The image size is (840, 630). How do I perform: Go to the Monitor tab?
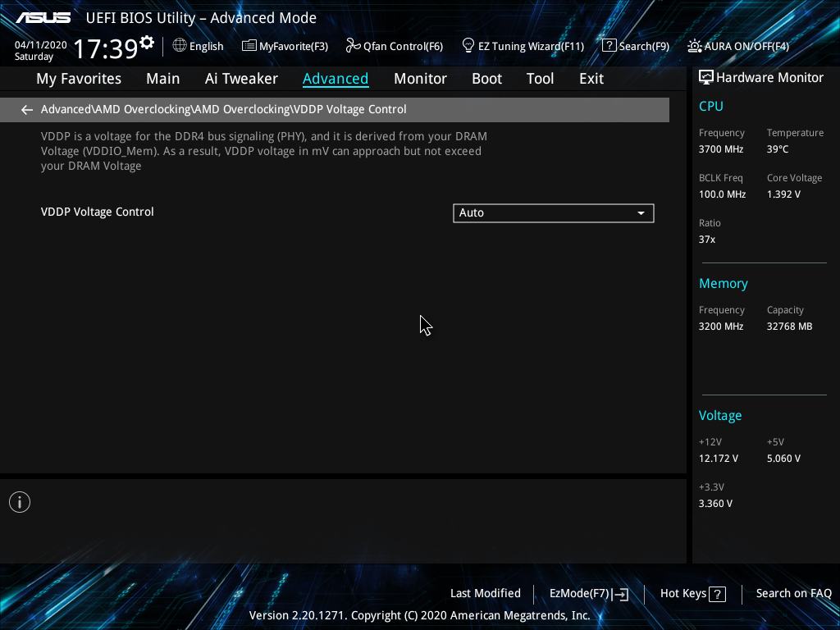(420, 79)
